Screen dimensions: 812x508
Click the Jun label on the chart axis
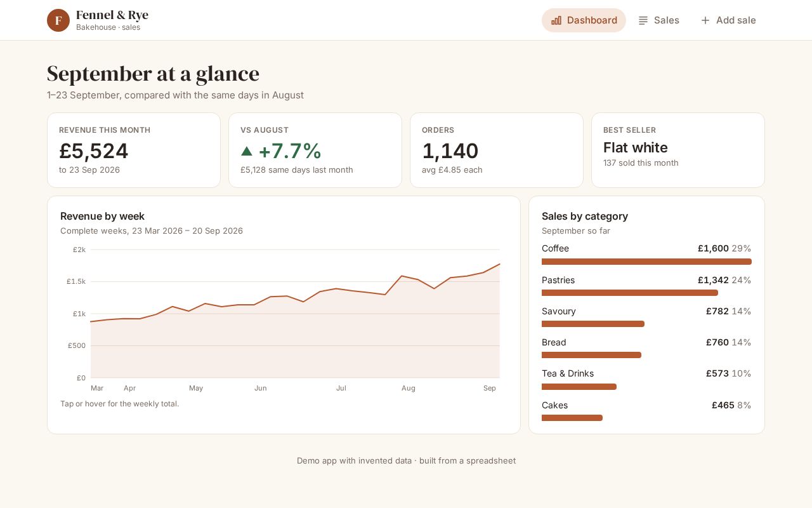coord(261,388)
